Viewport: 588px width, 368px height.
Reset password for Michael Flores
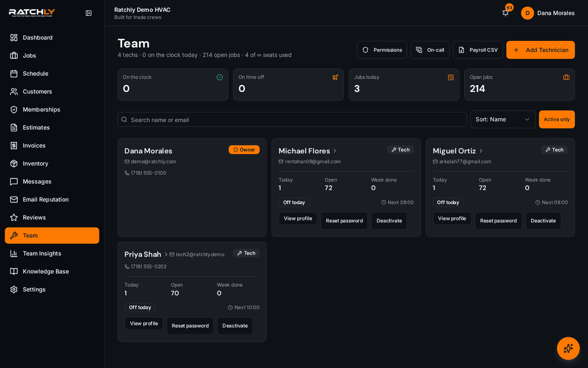[x=344, y=221]
